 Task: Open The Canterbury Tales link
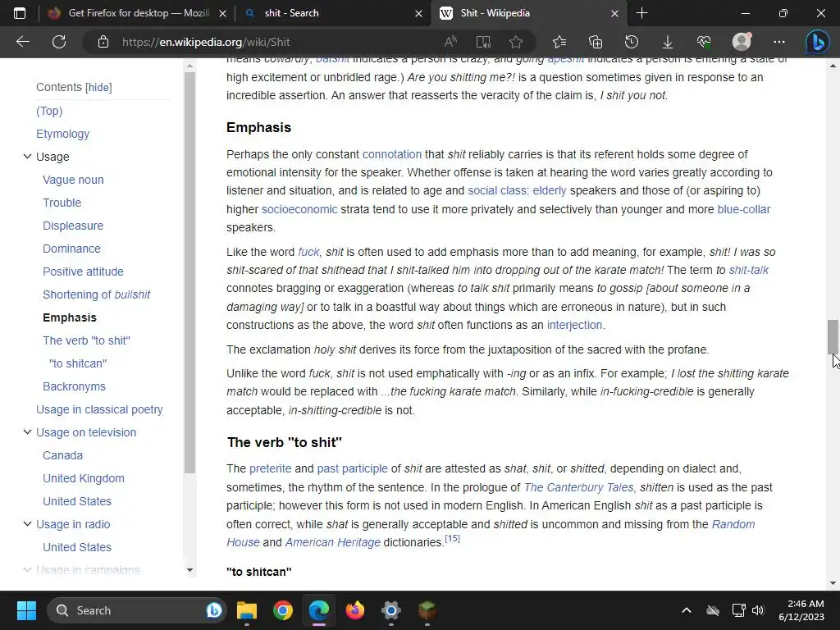click(578, 487)
